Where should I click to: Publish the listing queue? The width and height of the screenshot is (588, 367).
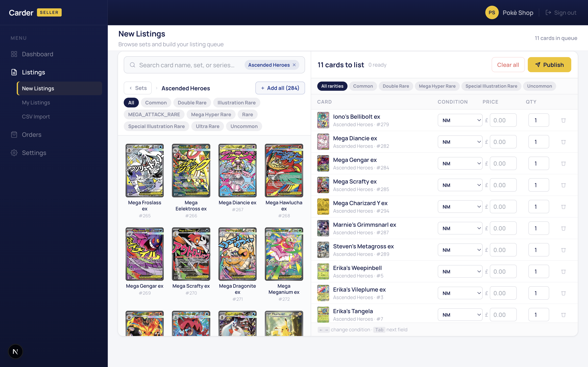[x=549, y=65]
